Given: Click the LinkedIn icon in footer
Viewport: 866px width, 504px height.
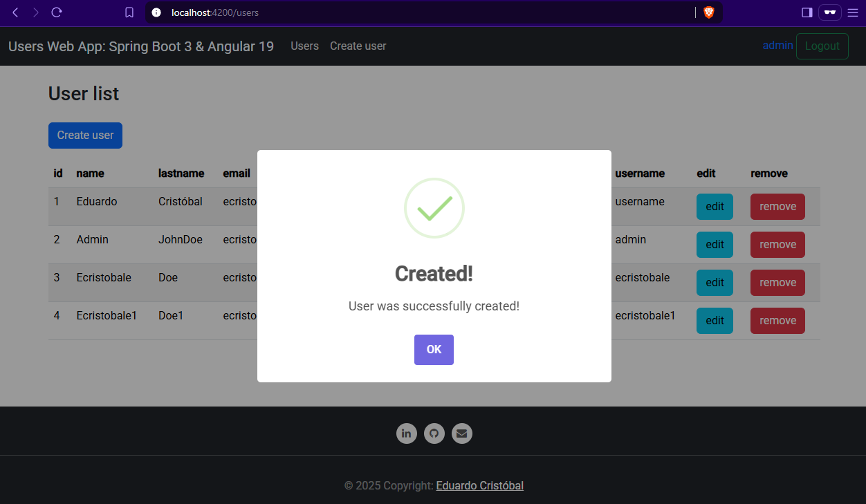Looking at the screenshot, I should (406, 433).
